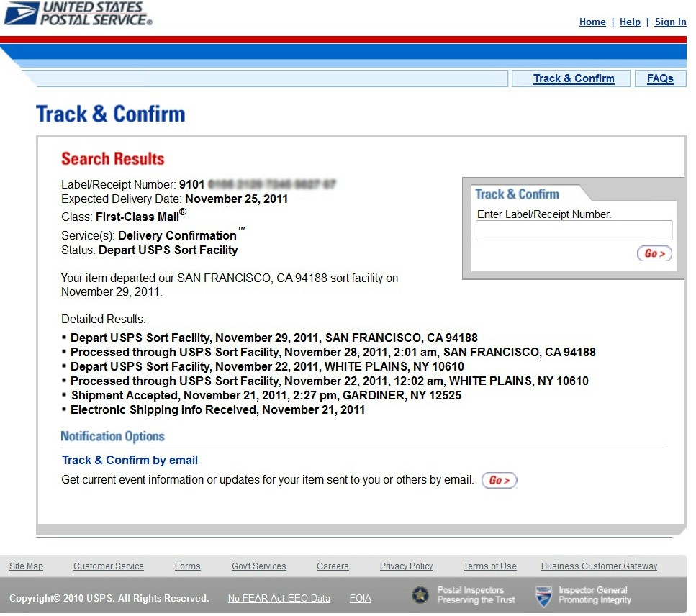This screenshot has height=616, width=696.
Task: Open No FEAR Act EEO Data link
Action: 279,598
